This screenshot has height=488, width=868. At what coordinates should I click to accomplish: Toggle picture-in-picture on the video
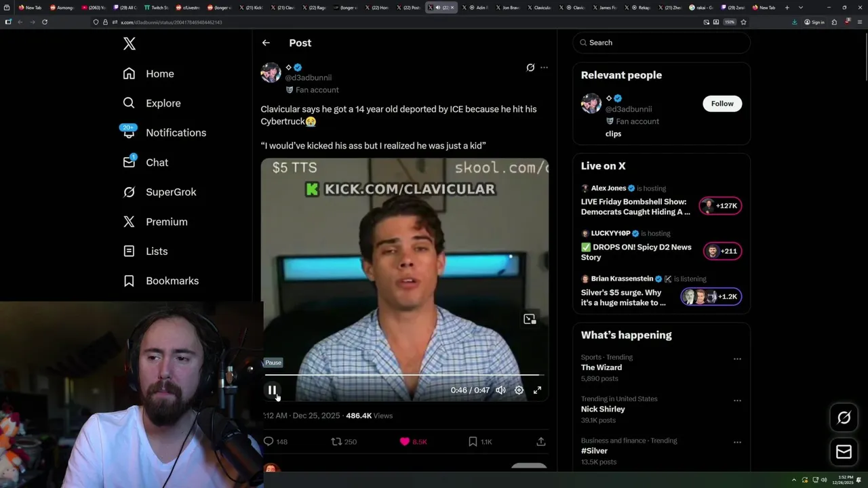pos(530,319)
